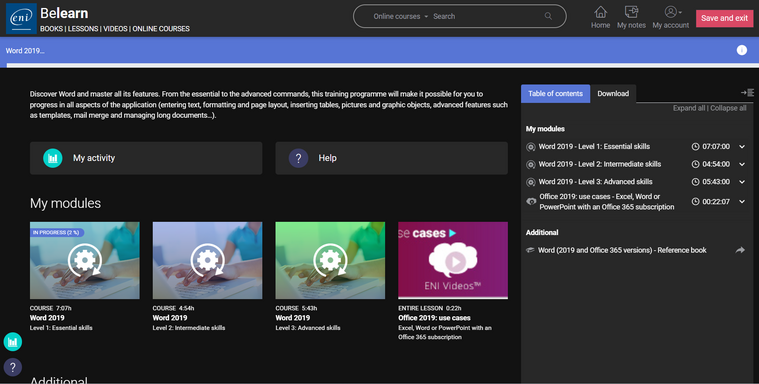Play the ENI Videos use cases thumbnail
The height and width of the screenshot is (384, 759).
(453, 261)
